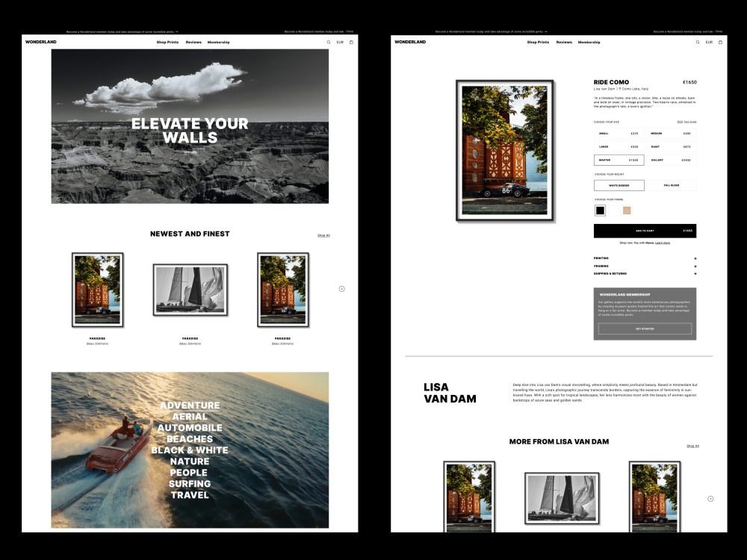Open the Beaches category
The width and height of the screenshot is (747, 560).
(190, 438)
